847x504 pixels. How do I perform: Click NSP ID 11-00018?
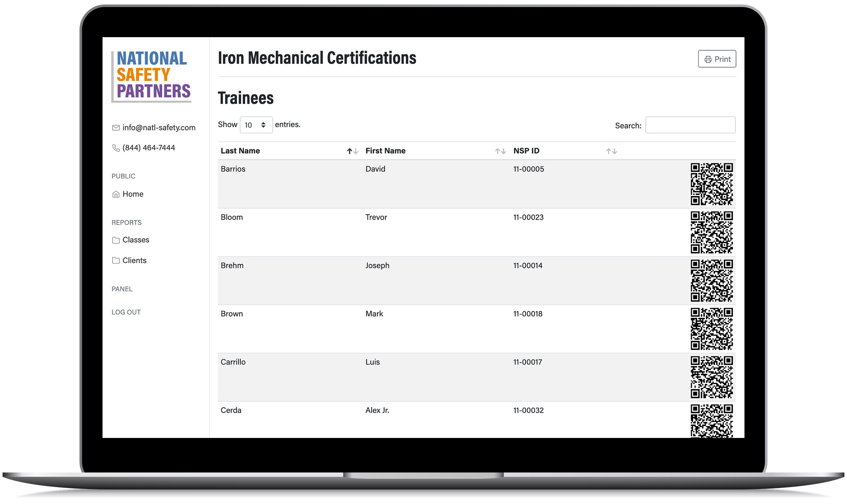click(528, 314)
